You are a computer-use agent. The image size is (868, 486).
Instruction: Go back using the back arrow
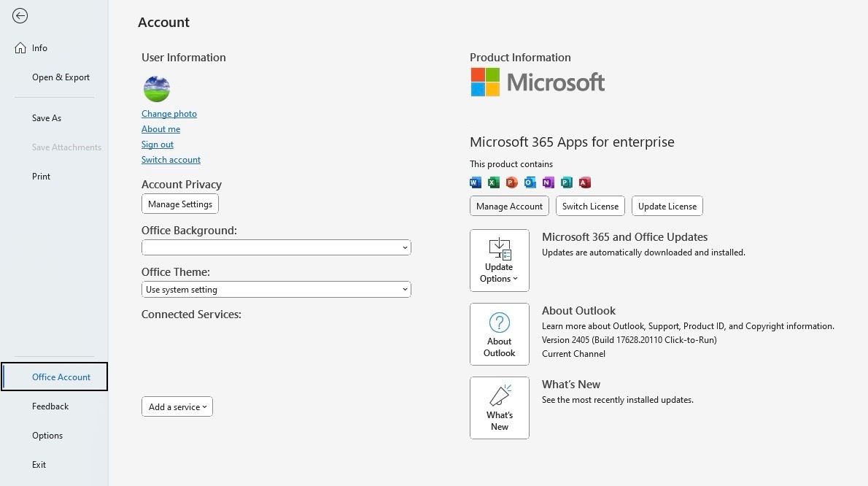20,16
